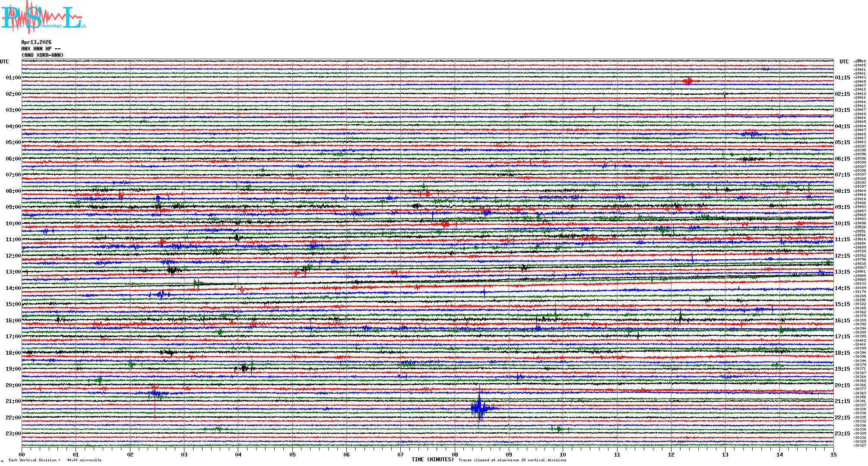The width and height of the screenshot is (868, 466).
Task: Click minute tick 15 on bottom axis
Action: [x=833, y=454]
